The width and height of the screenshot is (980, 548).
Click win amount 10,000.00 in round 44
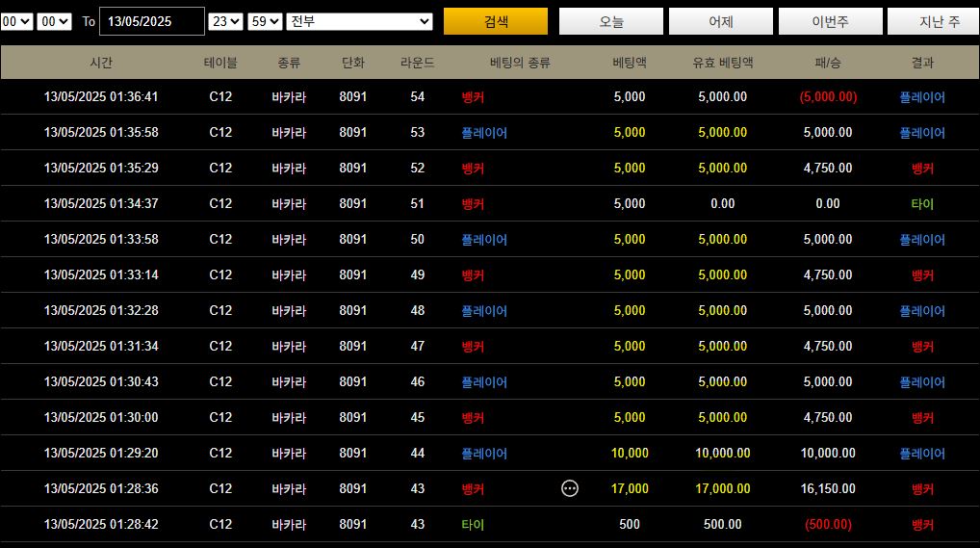[828, 453]
